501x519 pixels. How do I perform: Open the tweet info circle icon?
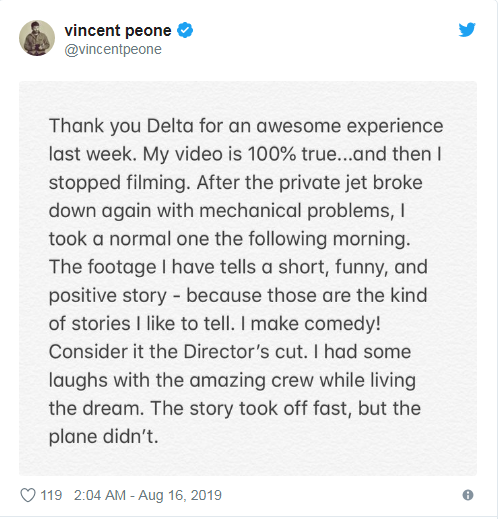click(x=468, y=495)
